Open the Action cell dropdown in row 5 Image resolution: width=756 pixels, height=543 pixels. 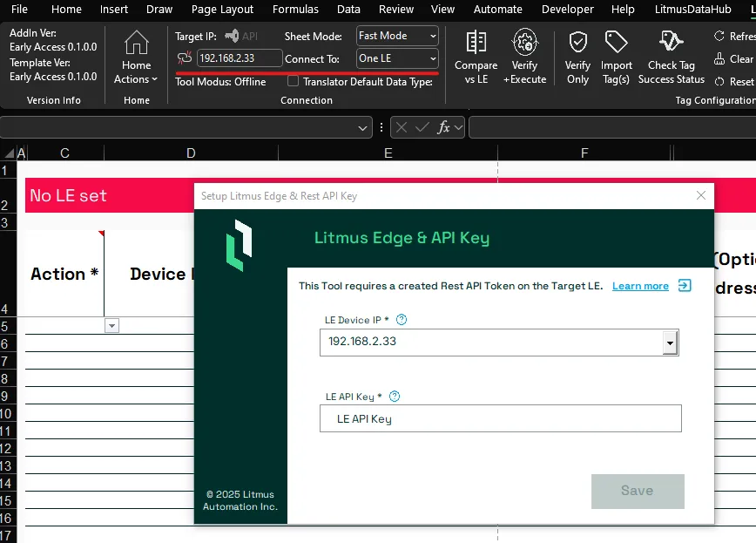coord(111,326)
